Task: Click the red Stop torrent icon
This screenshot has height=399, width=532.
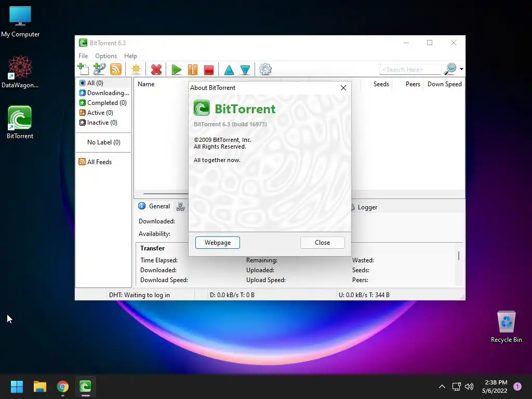Action: coord(209,70)
